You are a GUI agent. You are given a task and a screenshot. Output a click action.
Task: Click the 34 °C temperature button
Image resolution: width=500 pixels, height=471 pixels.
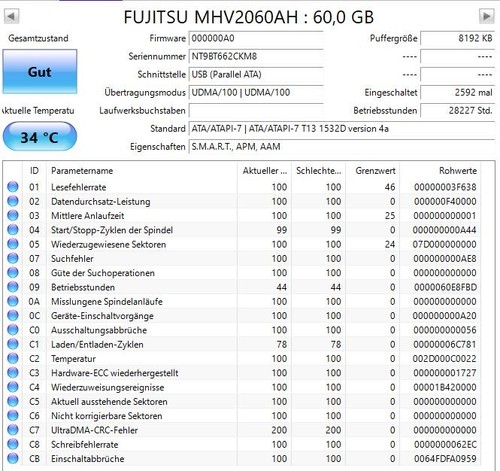coord(40,137)
